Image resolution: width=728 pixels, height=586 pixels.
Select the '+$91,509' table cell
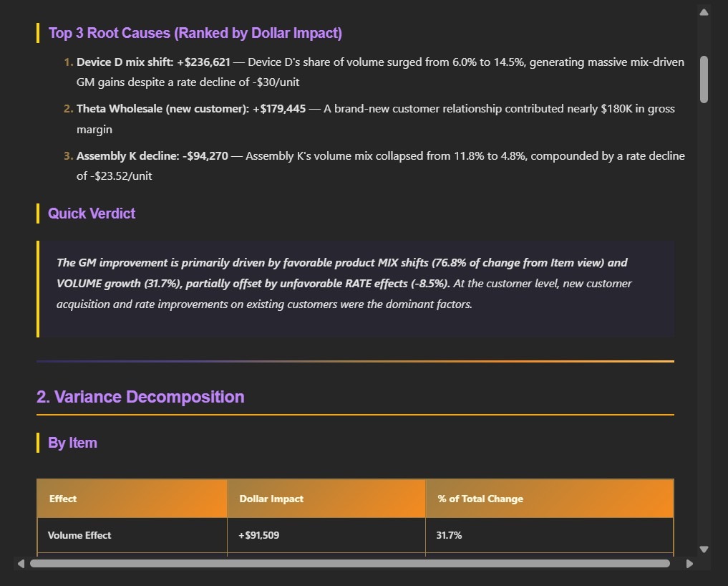(x=258, y=535)
